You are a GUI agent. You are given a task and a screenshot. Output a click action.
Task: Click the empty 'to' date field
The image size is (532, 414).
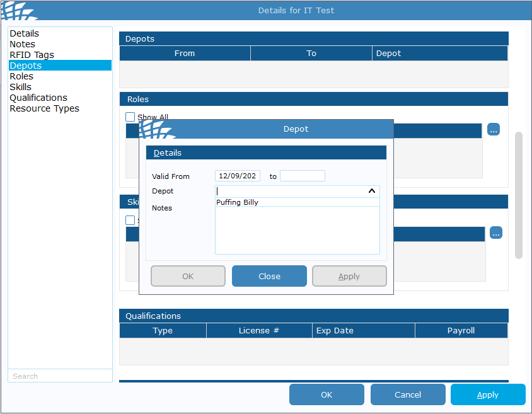click(303, 176)
